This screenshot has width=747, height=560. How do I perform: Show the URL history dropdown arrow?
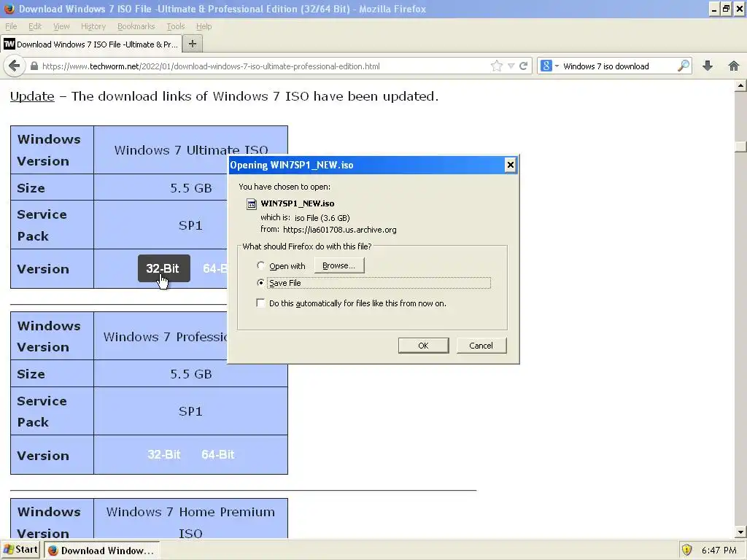click(x=511, y=66)
